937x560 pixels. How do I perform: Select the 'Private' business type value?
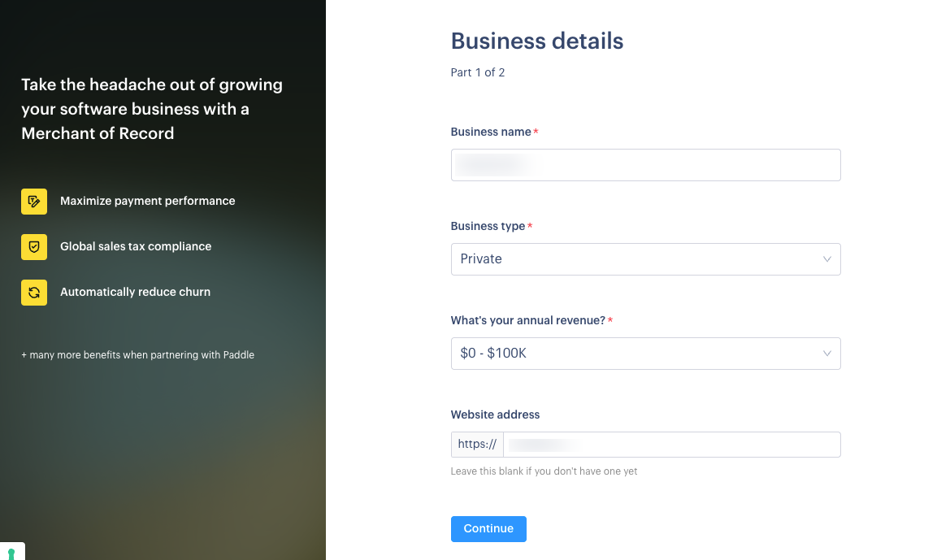(x=481, y=259)
